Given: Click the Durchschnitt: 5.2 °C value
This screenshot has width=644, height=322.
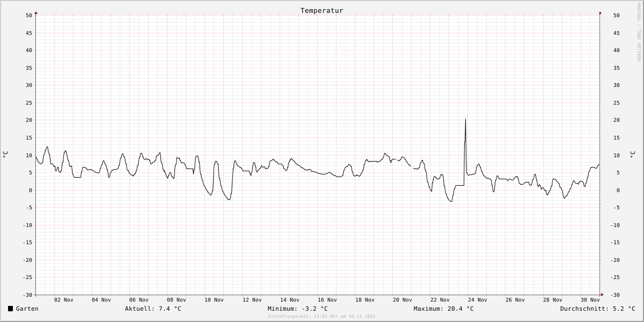Looking at the screenshot, I should (597, 309).
